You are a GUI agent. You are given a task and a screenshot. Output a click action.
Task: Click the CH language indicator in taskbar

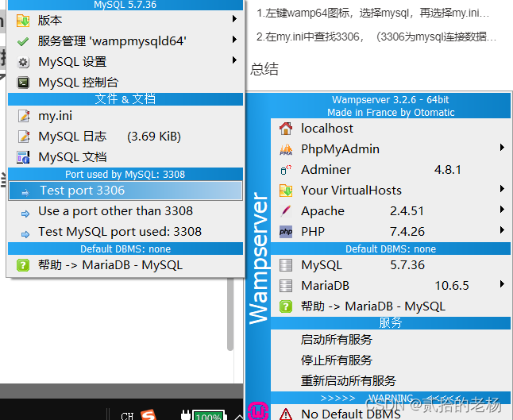coord(127,416)
